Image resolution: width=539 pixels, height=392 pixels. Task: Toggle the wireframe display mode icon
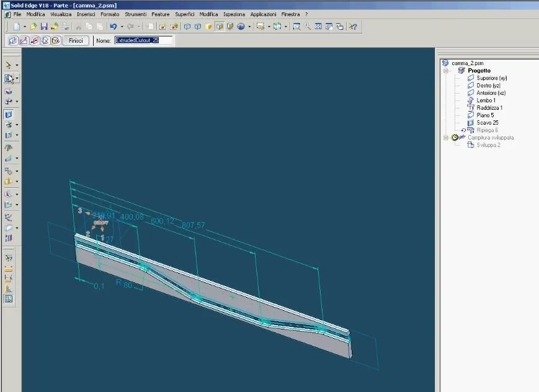click(x=187, y=27)
